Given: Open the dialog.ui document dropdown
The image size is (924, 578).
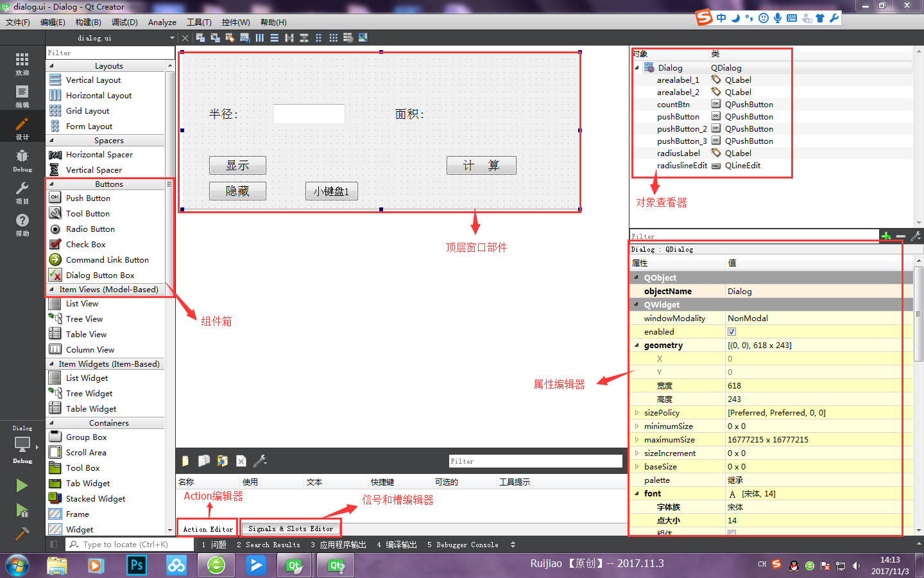Looking at the screenshot, I should pos(170,37).
